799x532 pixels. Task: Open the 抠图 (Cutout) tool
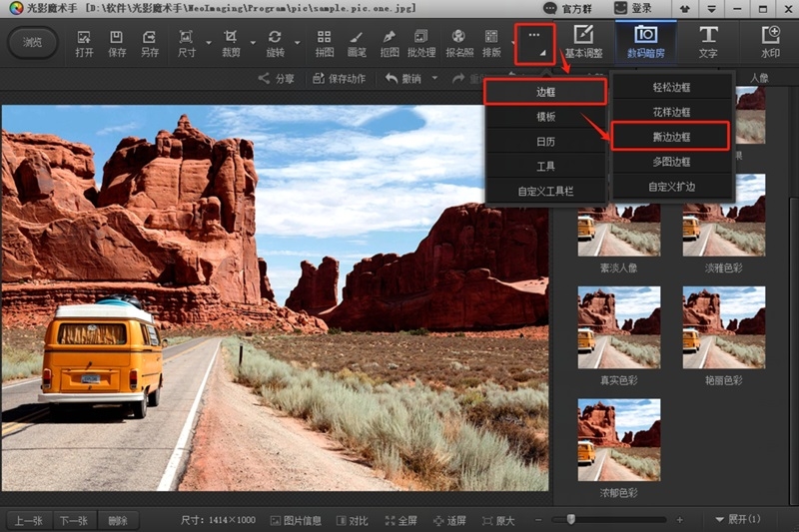coord(389,43)
